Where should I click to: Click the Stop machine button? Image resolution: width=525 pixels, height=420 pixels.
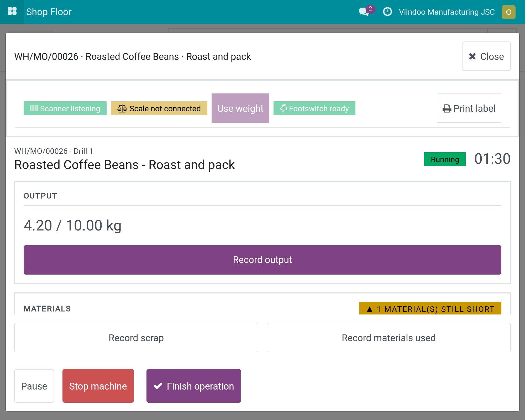pyautogui.click(x=98, y=386)
